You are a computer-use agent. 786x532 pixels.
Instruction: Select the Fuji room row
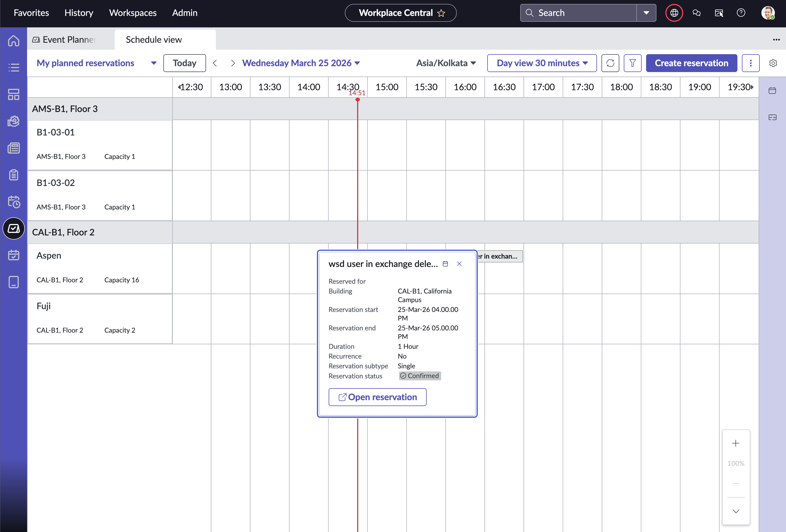100,319
